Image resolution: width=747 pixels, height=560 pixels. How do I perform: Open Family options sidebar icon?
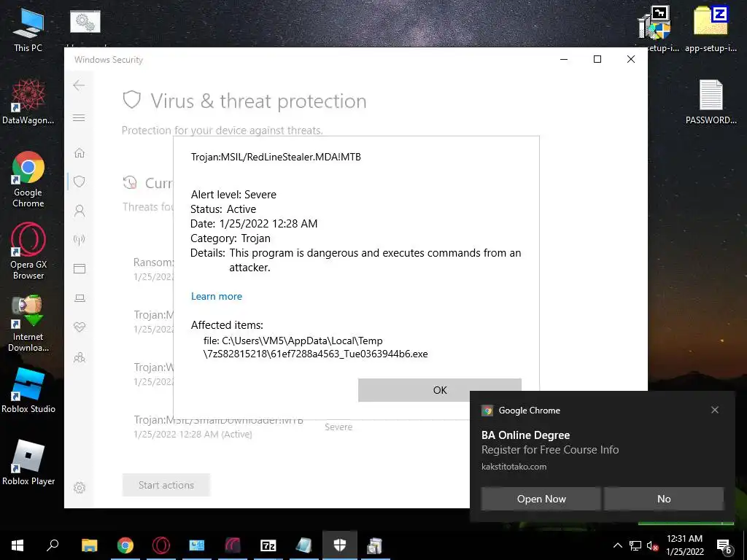(80, 357)
